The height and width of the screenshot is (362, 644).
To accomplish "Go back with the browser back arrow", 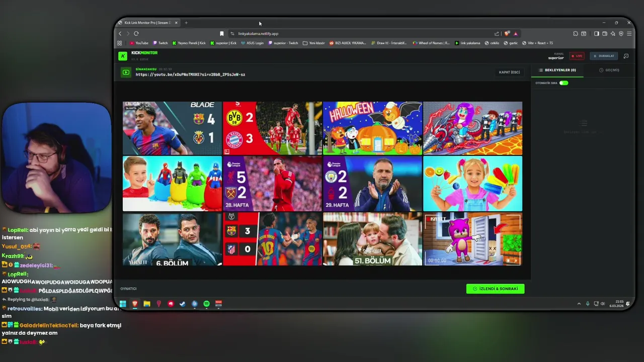I will pos(120,34).
